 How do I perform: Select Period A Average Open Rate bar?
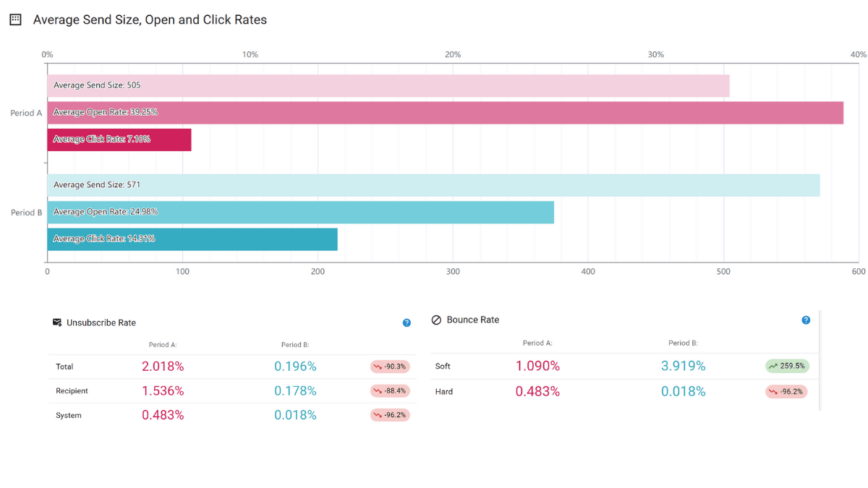coord(445,113)
